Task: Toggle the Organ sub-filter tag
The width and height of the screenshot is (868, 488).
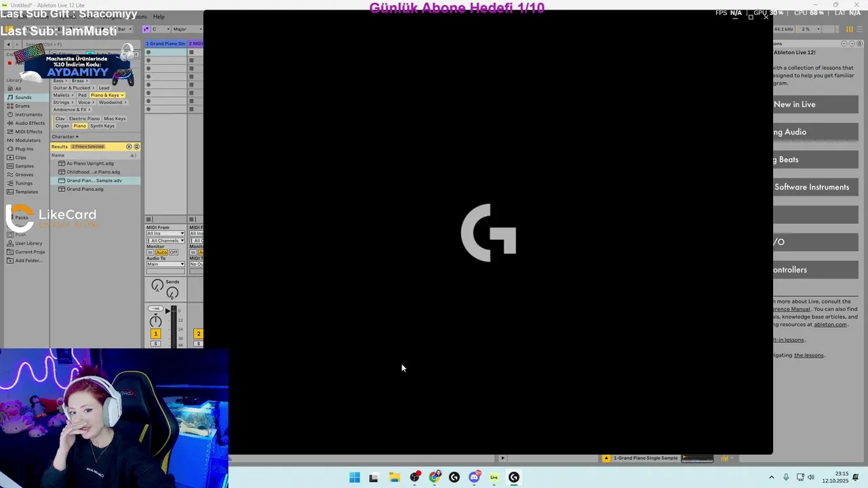Action: tap(62, 126)
